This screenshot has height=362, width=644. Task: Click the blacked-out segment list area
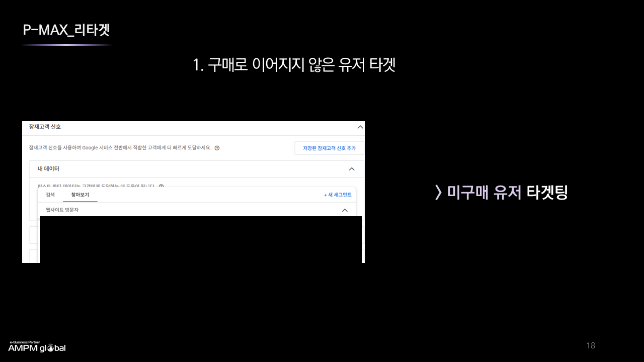pos(201,239)
